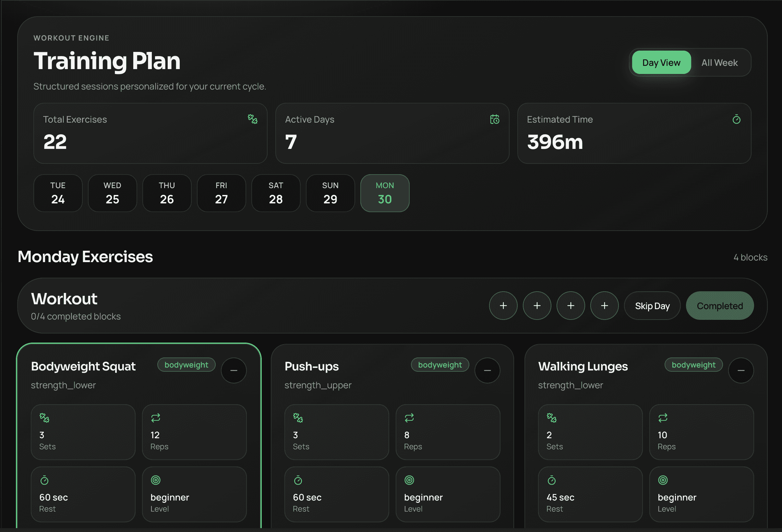Select Friday 27 day tab

pyautogui.click(x=221, y=193)
